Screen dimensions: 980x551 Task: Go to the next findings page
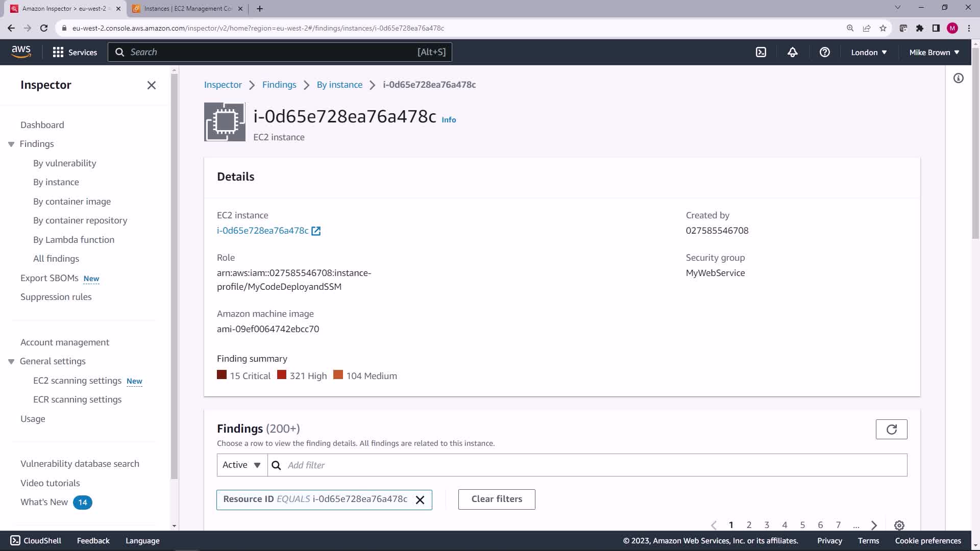coord(874,525)
